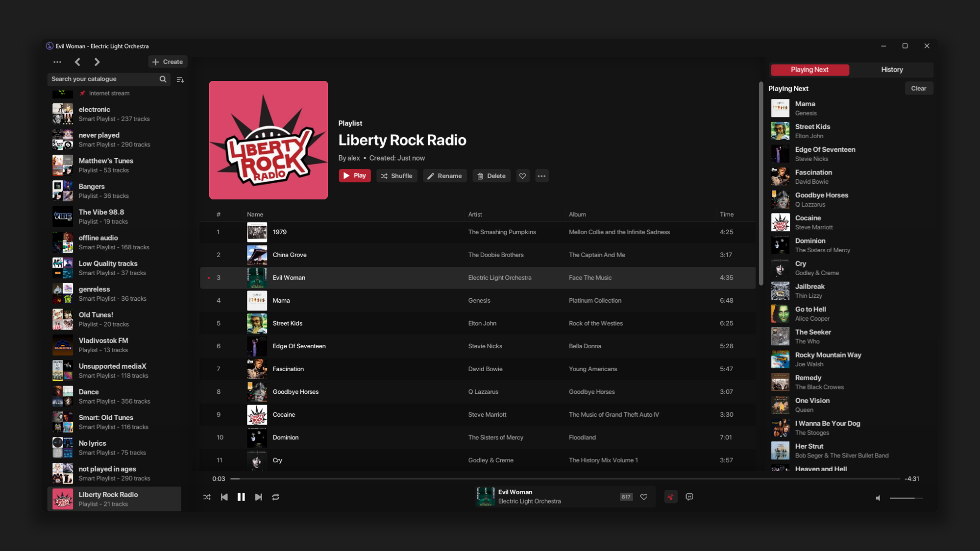Open the Vladivostok FM playlist
The width and height of the screenshot is (980, 551).
pyautogui.click(x=103, y=345)
